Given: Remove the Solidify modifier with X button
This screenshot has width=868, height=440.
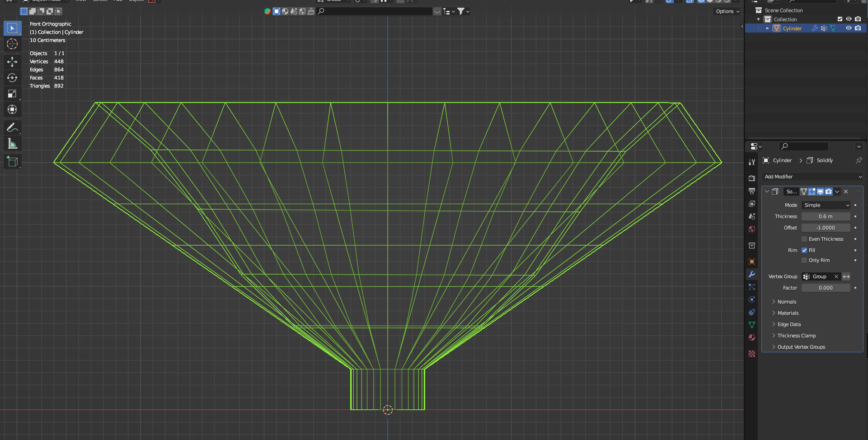Looking at the screenshot, I should pyautogui.click(x=846, y=192).
